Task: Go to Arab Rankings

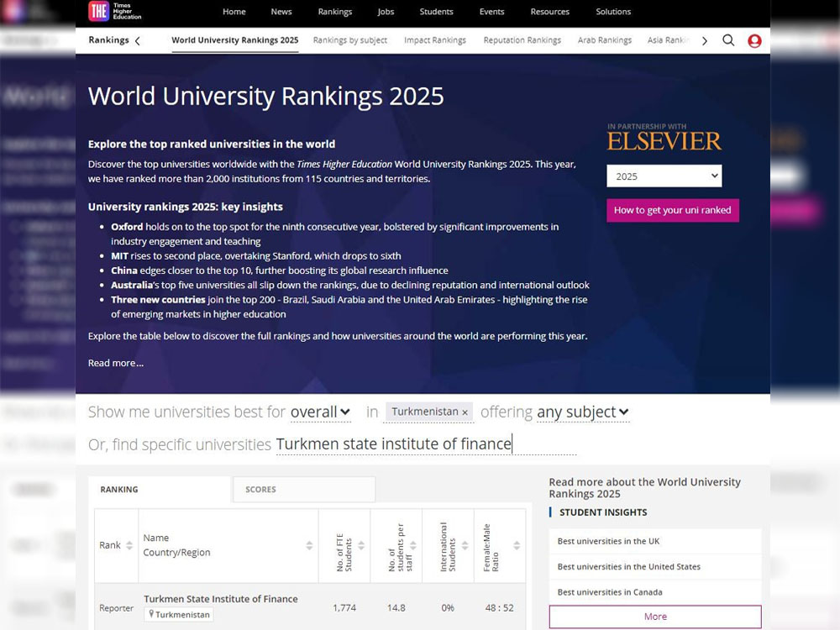Action: pyautogui.click(x=604, y=40)
